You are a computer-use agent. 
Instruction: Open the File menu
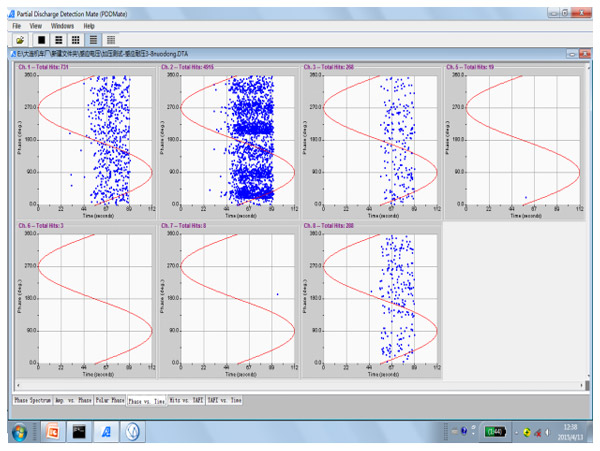16,26
